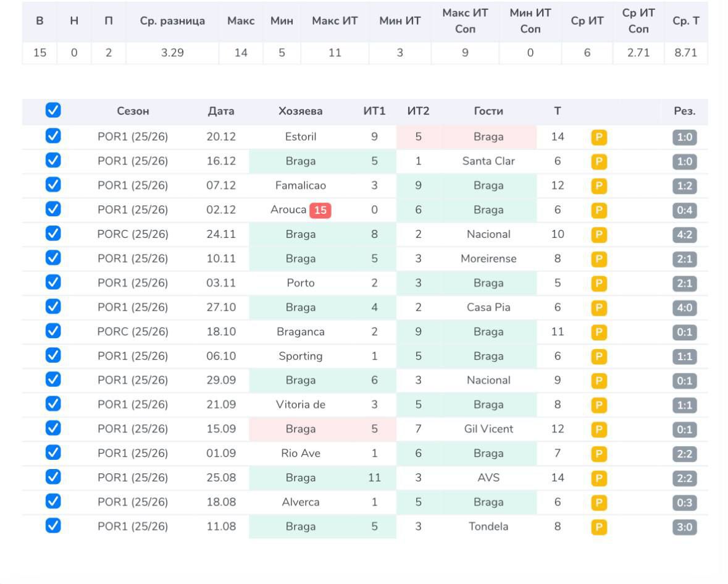Uncheck the checkbox for the 15.09 Gil Vicent match
This screenshot has width=728, height=584.
click(x=53, y=428)
